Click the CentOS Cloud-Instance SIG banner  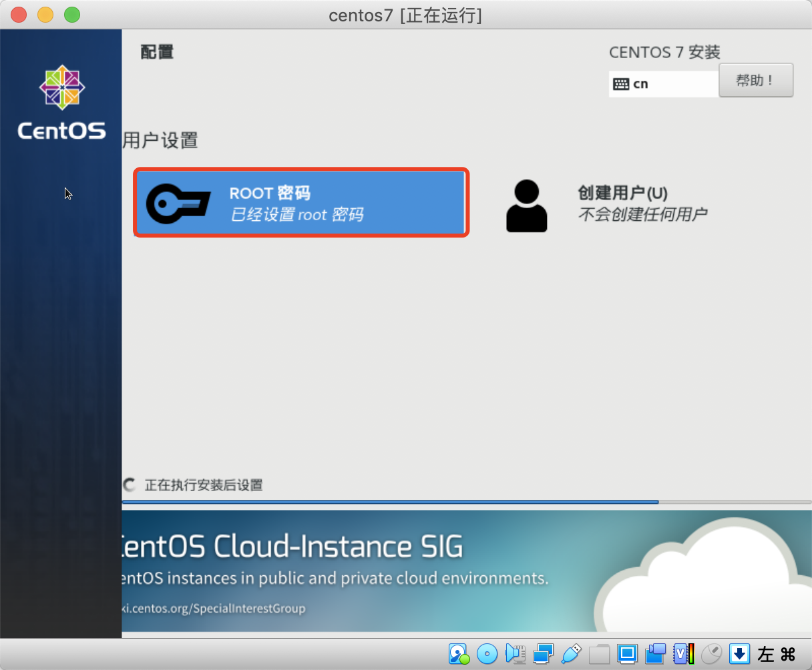coord(467,571)
